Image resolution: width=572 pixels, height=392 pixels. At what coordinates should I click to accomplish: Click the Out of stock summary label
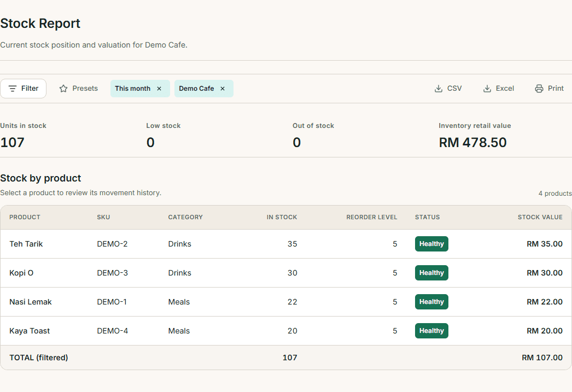(x=313, y=126)
